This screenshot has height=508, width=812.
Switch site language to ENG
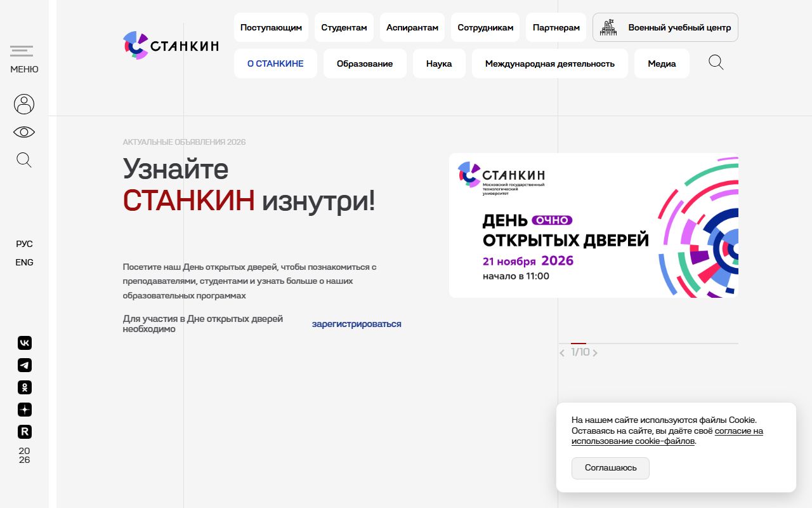(24, 262)
